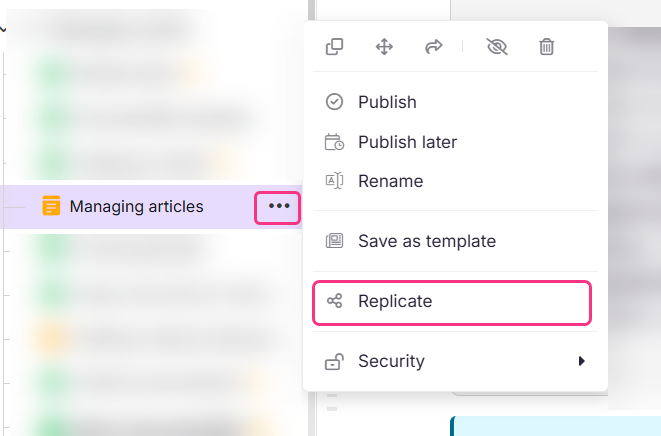Click the forward arrow icon in context menu
The width and height of the screenshot is (661, 436).
[433, 46]
